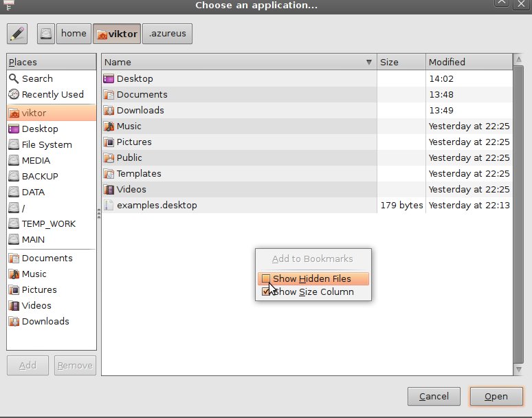
Task: Click the Pictures folder icon in file list
Action: pyautogui.click(x=109, y=142)
